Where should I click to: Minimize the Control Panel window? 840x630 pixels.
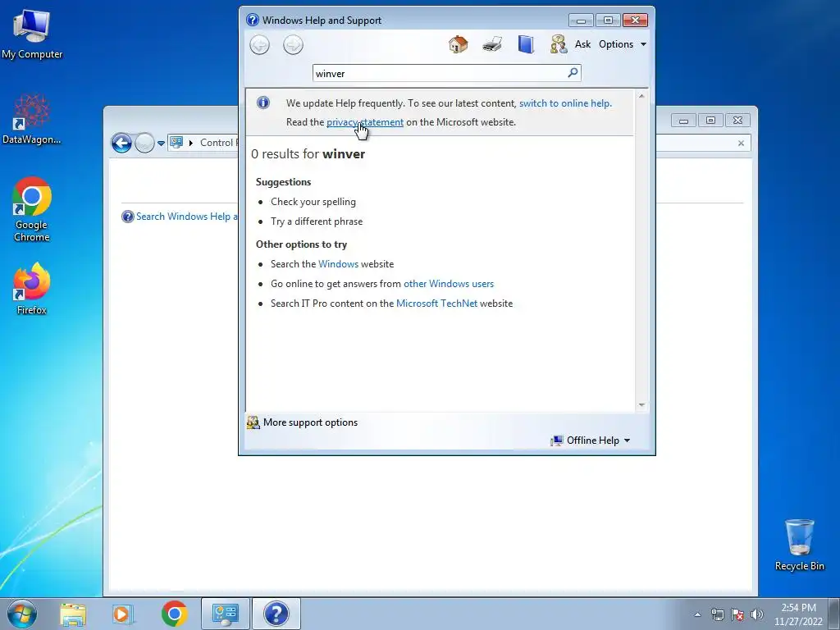(x=683, y=121)
